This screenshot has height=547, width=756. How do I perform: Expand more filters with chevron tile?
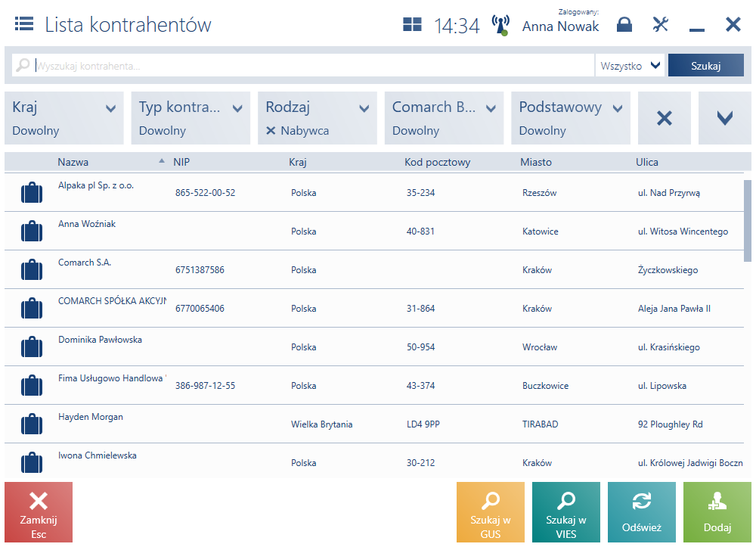click(725, 118)
